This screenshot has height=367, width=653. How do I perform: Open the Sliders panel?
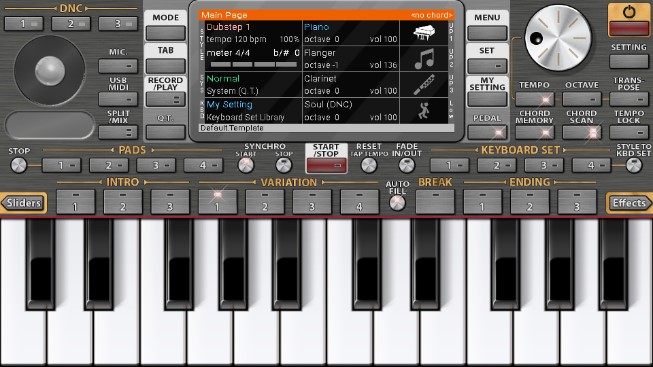pyautogui.click(x=23, y=203)
